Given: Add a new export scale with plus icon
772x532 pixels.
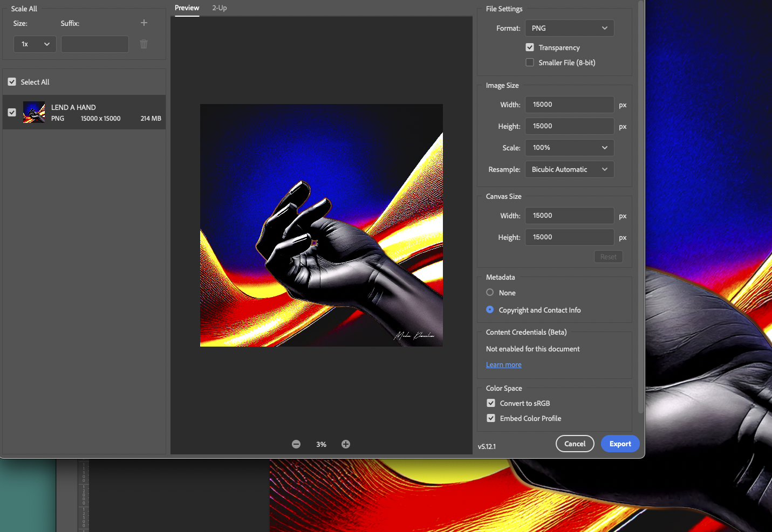Looking at the screenshot, I should click(x=144, y=23).
